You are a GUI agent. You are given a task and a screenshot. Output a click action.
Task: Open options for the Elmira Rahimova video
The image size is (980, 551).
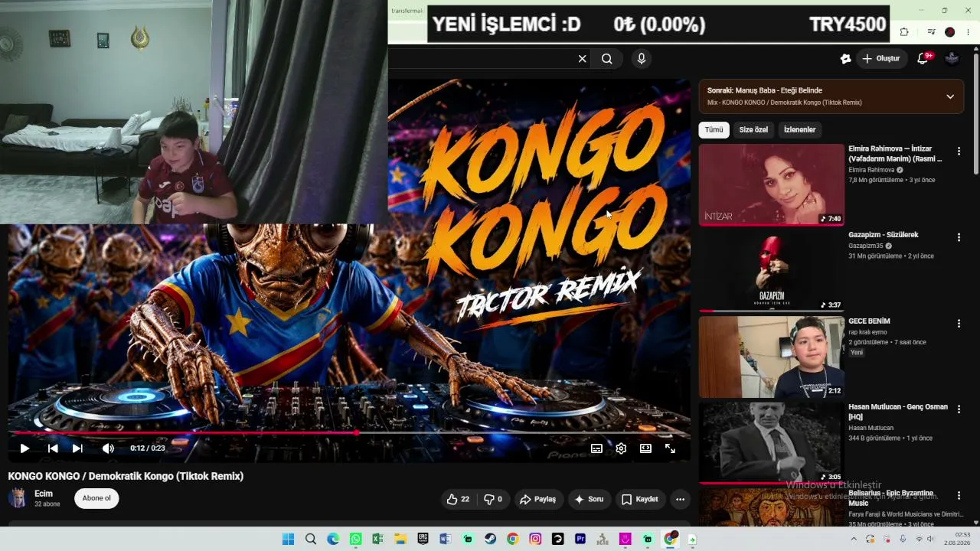(959, 152)
